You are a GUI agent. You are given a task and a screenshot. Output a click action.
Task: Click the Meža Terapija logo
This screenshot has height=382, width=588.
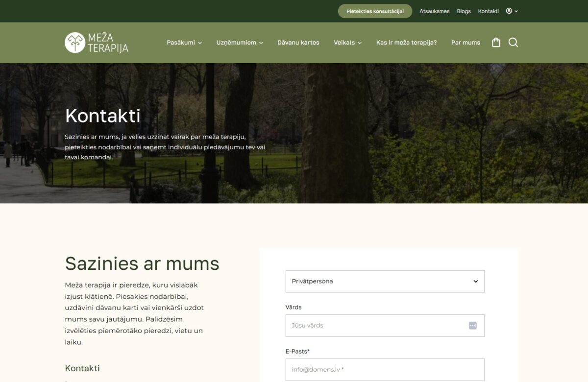97,43
